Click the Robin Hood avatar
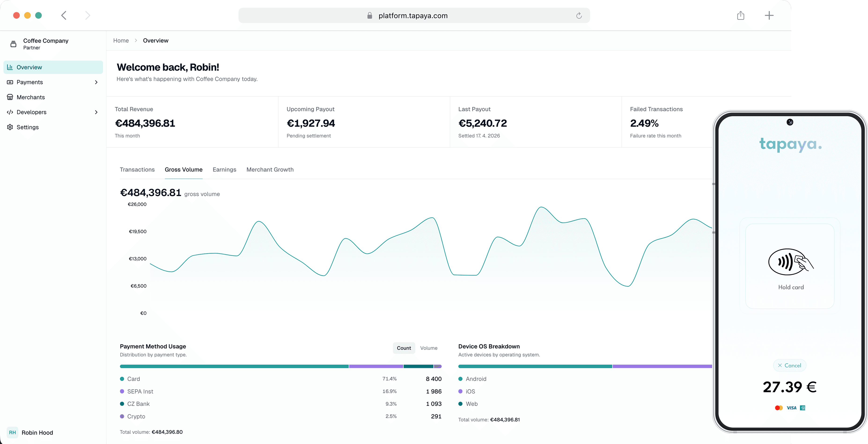The width and height of the screenshot is (868, 444). click(x=12, y=433)
